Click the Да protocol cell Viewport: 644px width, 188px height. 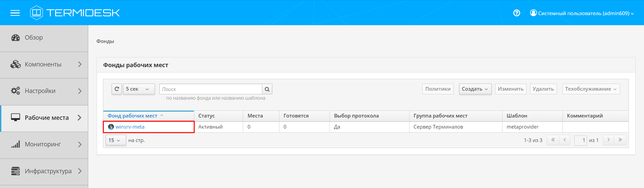coord(369,127)
